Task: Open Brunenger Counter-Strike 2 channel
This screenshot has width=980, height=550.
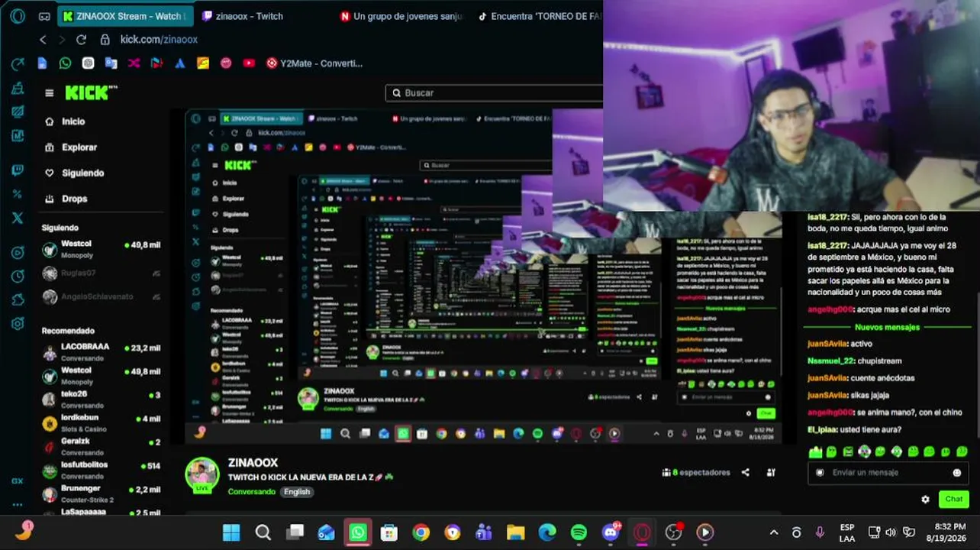Action: click(102, 493)
